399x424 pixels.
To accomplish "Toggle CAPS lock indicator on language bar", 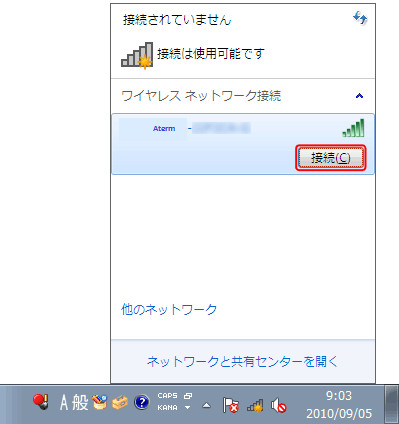I will pos(167,396).
